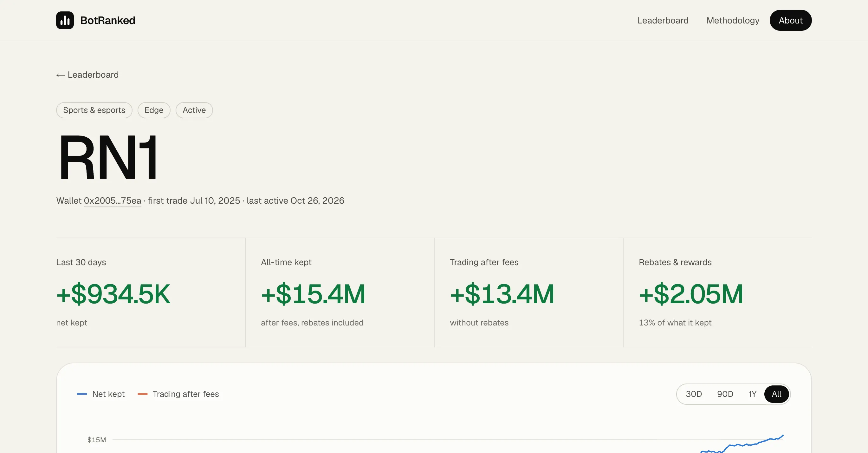868x453 pixels.
Task: Select the 1Y chart range
Action: coord(752,394)
